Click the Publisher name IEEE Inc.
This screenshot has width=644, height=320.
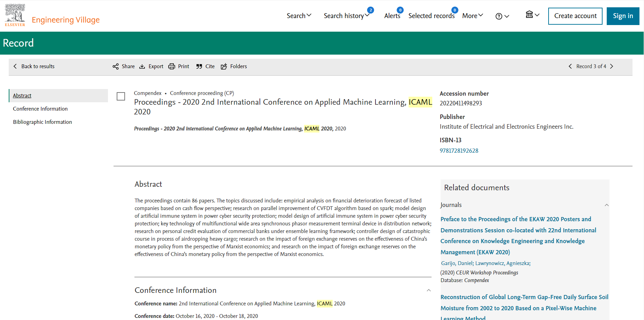click(x=506, y=127)
